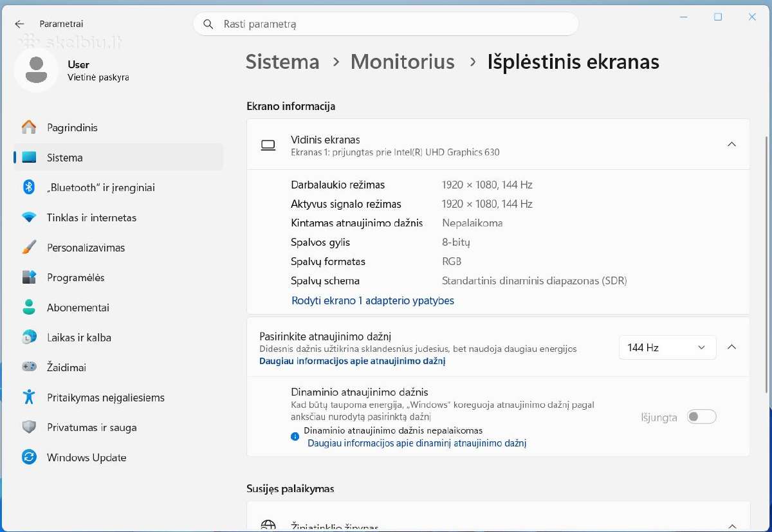
Task: Open Privatumas ir sauga settings
Action: (118, 427)
